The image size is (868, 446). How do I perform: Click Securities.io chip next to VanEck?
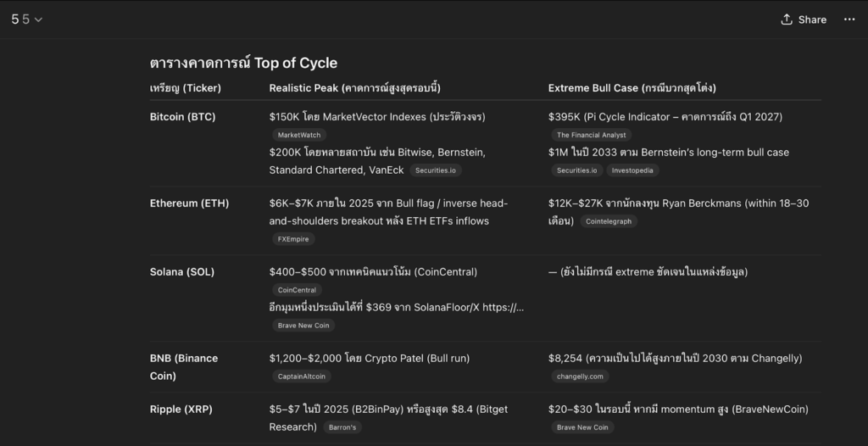point(435,170)
